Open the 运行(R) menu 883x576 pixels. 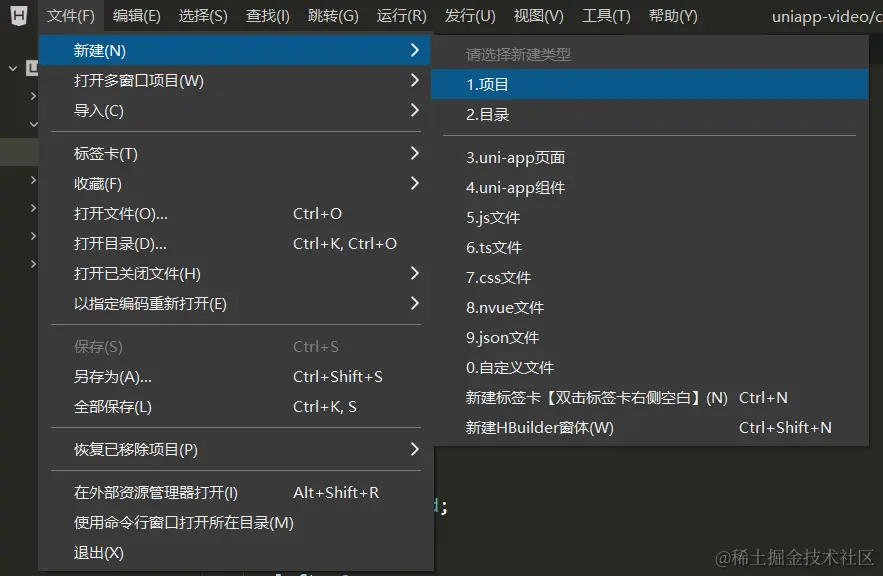coord(401,16)
